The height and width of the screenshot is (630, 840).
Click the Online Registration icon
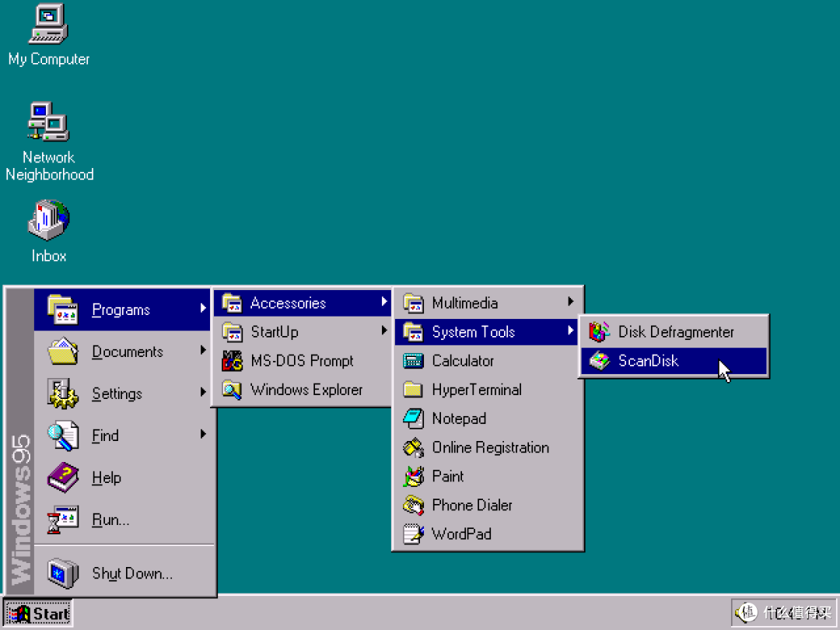[413, 447]
